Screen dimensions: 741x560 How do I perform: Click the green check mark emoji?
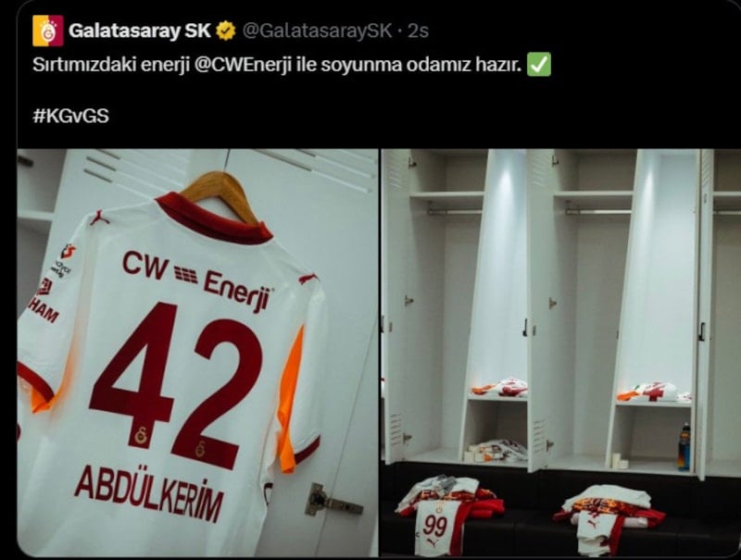coord(539,64)
